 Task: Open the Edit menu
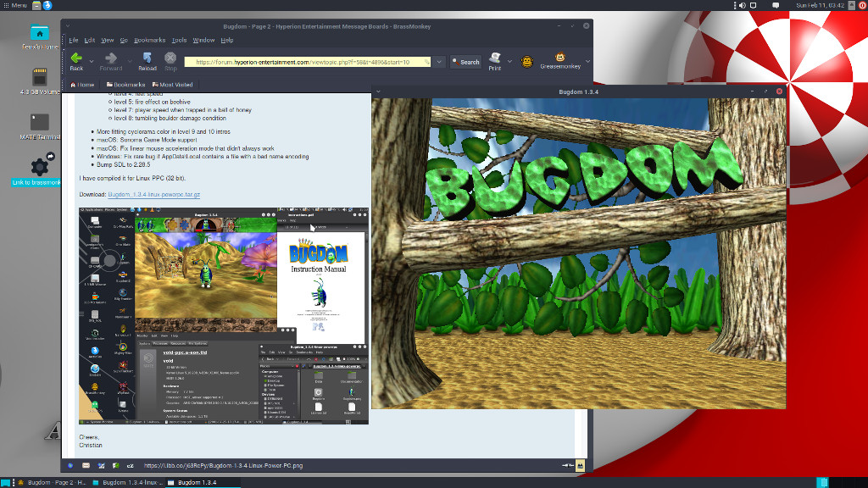tap(89, 40)
